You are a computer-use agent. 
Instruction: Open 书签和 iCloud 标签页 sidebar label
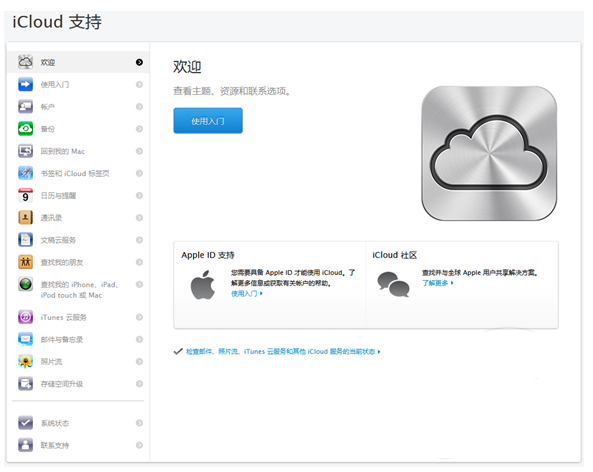coord(75,174)
